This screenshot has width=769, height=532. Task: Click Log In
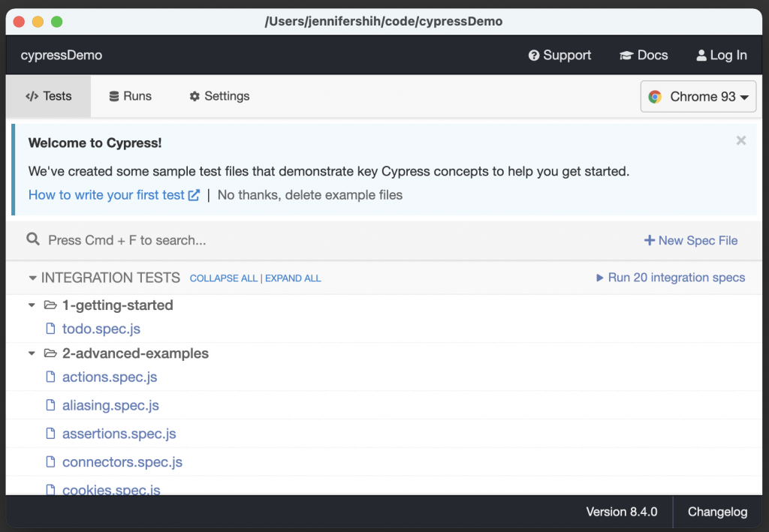coord(722,56)
